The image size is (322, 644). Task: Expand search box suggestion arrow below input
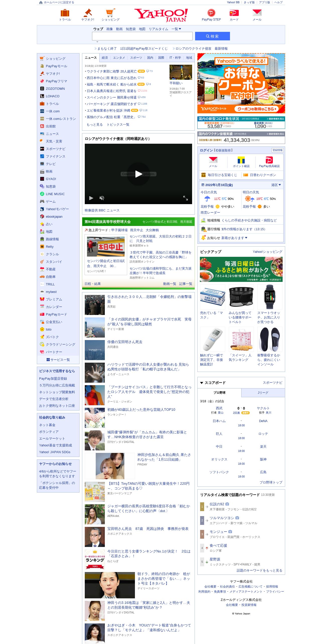pyautogui.click(x=97, y=42)
